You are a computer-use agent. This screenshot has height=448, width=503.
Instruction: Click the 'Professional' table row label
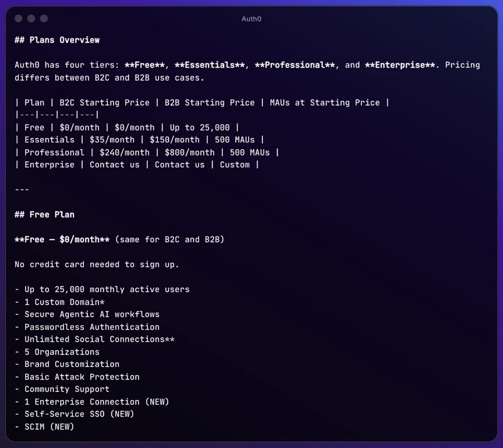[54, 153]
